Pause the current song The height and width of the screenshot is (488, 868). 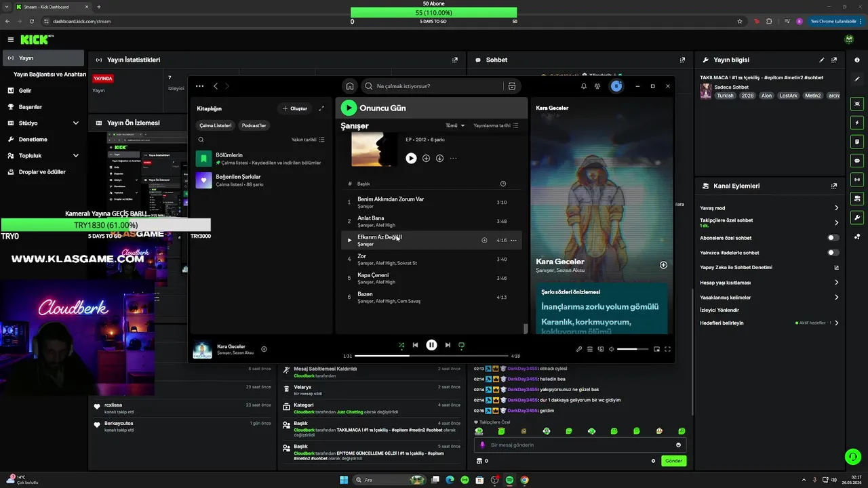431,345
